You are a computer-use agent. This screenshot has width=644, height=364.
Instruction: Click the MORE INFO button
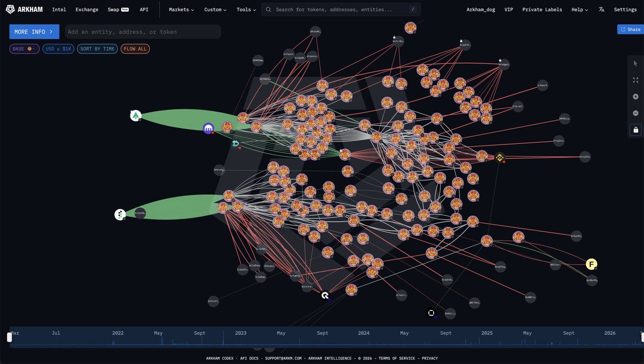(x=34, y=32)
